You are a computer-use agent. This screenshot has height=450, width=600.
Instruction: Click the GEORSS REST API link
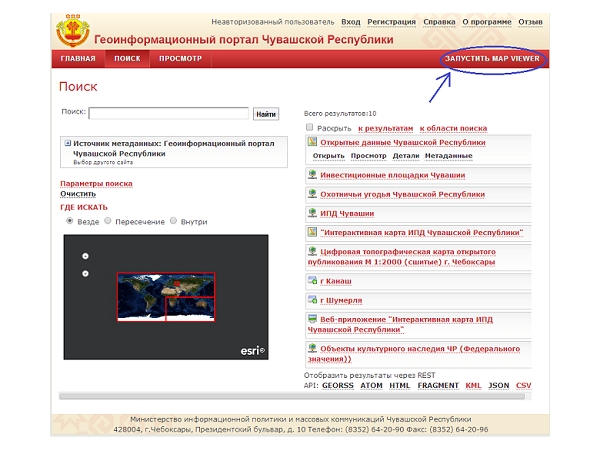[x=338, y=385]
